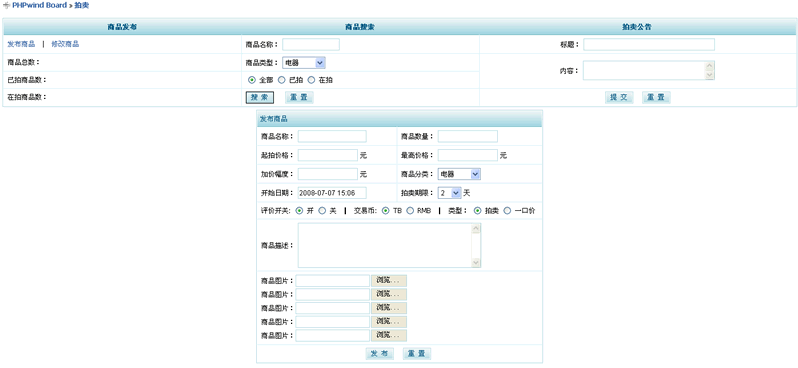
Task: Turn 评价开关 to 关
Action: [322, 211]
